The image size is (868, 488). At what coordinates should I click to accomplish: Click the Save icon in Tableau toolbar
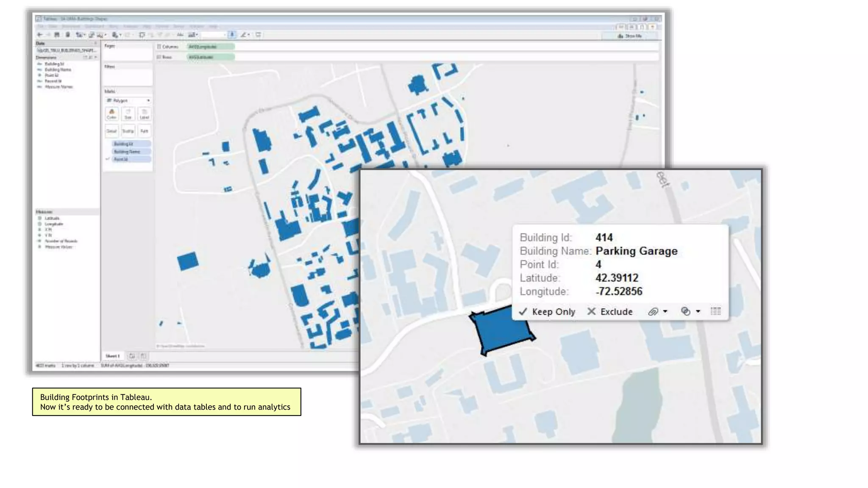(57, 35)
